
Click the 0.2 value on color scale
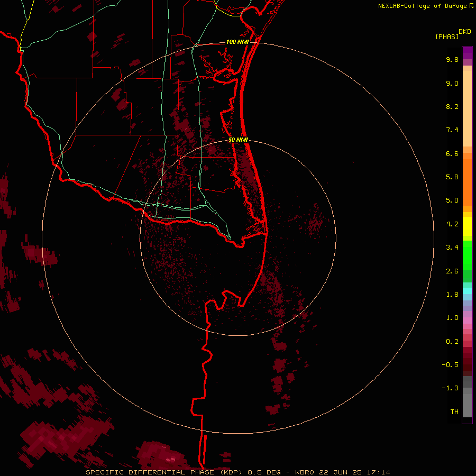coord(452,342)
